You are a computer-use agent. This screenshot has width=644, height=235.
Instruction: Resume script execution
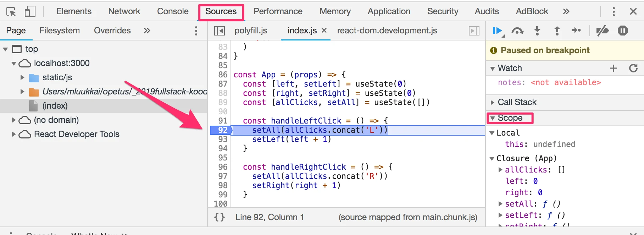coord(498,31)
